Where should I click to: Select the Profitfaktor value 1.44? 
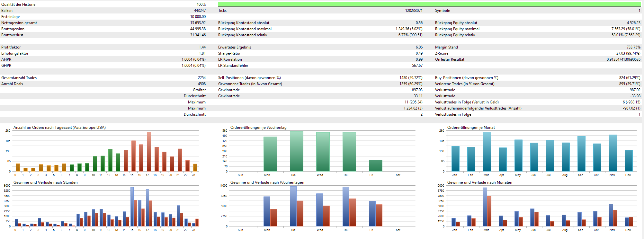[x=202, y=47]
